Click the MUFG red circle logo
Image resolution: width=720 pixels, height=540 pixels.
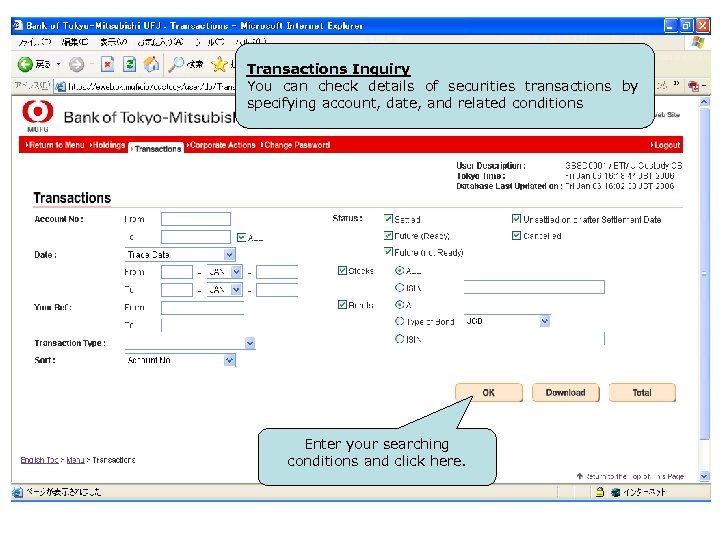(38, 112)
